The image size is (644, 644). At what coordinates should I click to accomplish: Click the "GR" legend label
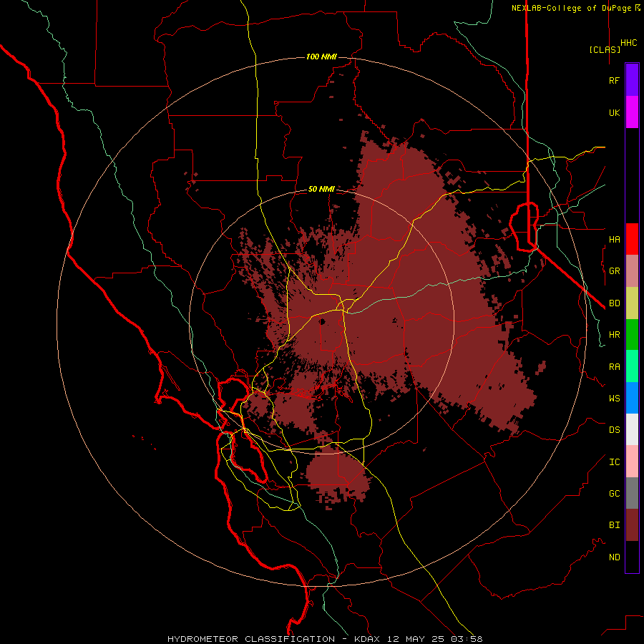pos(614,271)
